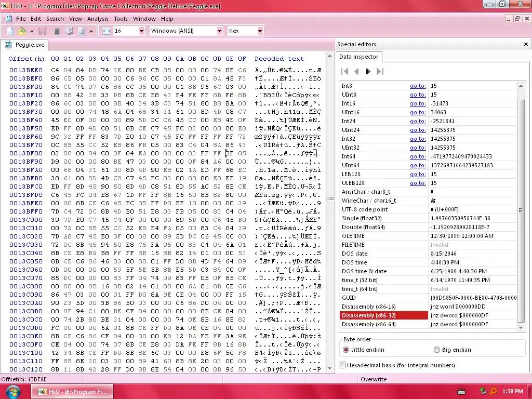This screenshot has width=532, height=399.
Task: Open the Edit menu
Action: pyautogui.click(x=36, y=19)
